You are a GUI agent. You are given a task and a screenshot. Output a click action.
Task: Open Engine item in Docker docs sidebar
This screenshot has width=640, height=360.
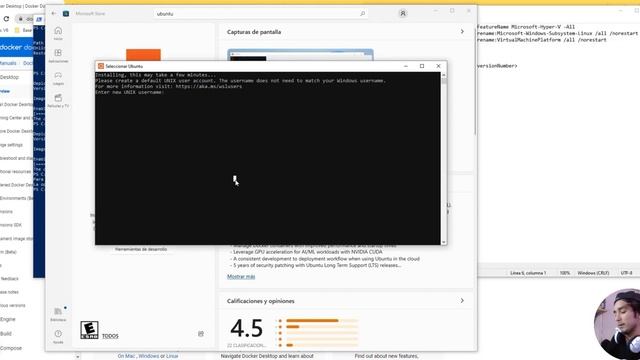8,319
